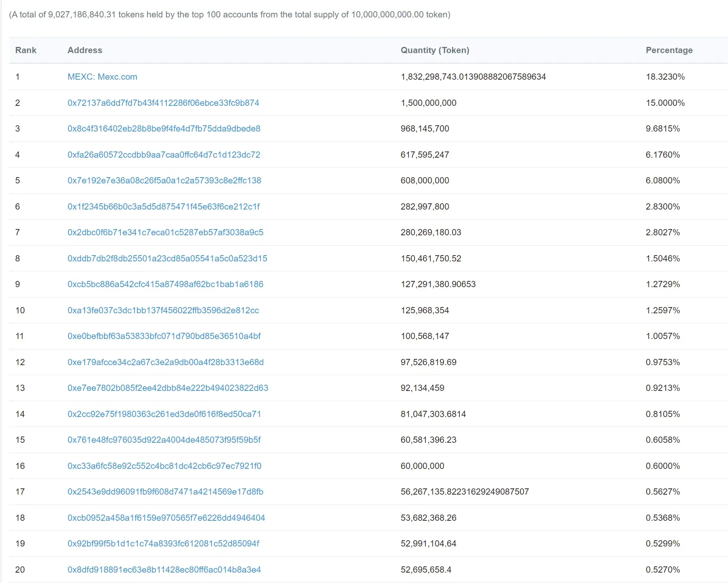Click the 18.3230% percentage cell
728x583 pixels.
click(665, 77)
